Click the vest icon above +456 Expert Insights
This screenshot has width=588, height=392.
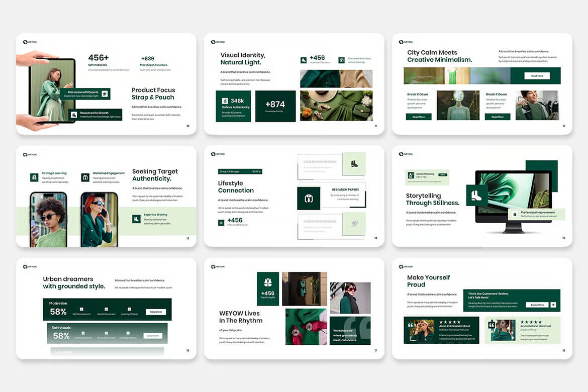coord(268,282)
